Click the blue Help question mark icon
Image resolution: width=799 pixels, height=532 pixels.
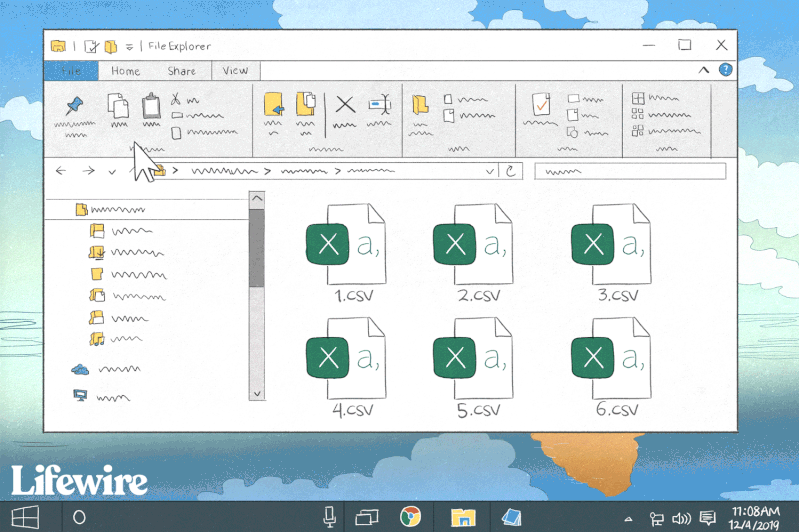(x=726, y=70)
